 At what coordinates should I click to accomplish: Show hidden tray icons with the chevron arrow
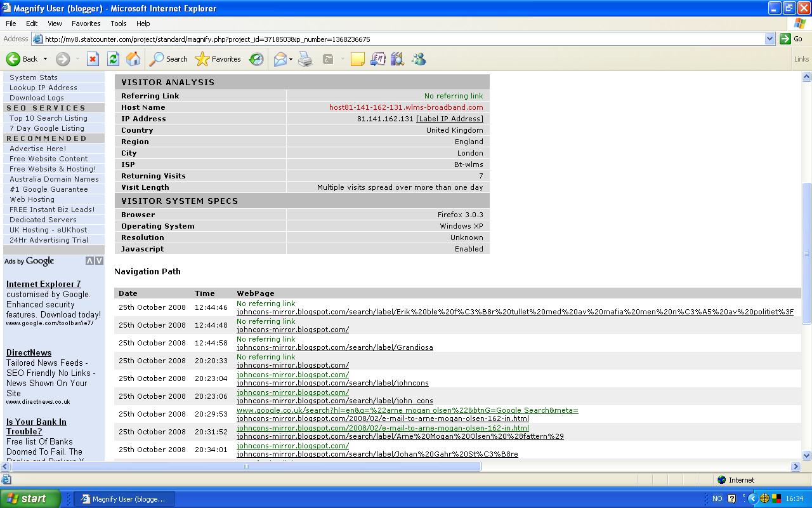pos(753,498)
